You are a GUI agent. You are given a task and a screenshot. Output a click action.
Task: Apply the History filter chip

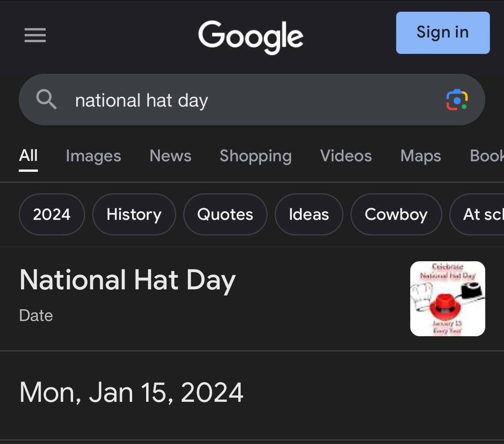[x=134, y=214]
